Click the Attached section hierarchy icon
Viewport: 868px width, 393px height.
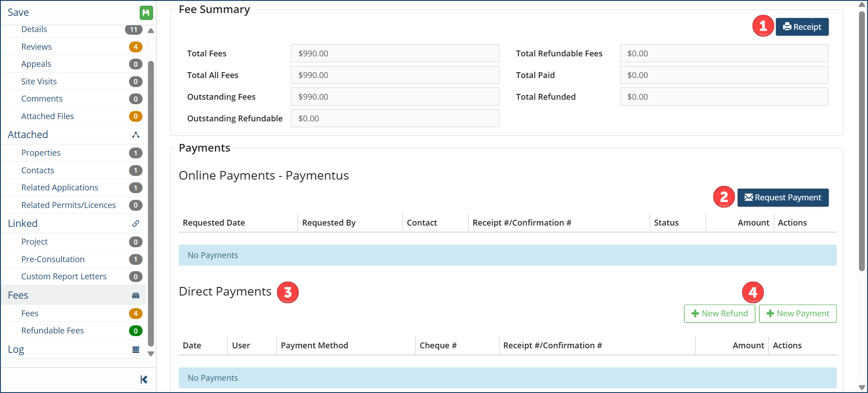136,135
